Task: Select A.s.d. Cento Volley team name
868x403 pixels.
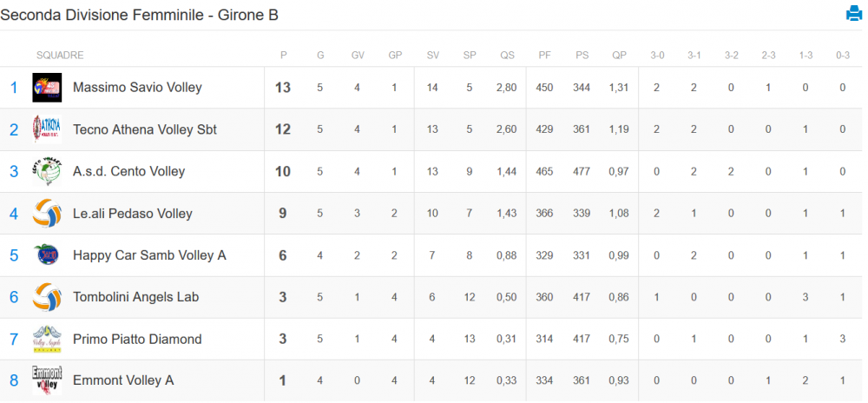Action: pos(129,172)
